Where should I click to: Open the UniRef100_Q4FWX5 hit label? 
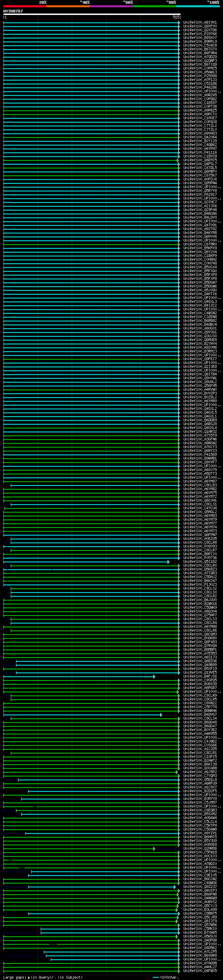tap(200, 971)
